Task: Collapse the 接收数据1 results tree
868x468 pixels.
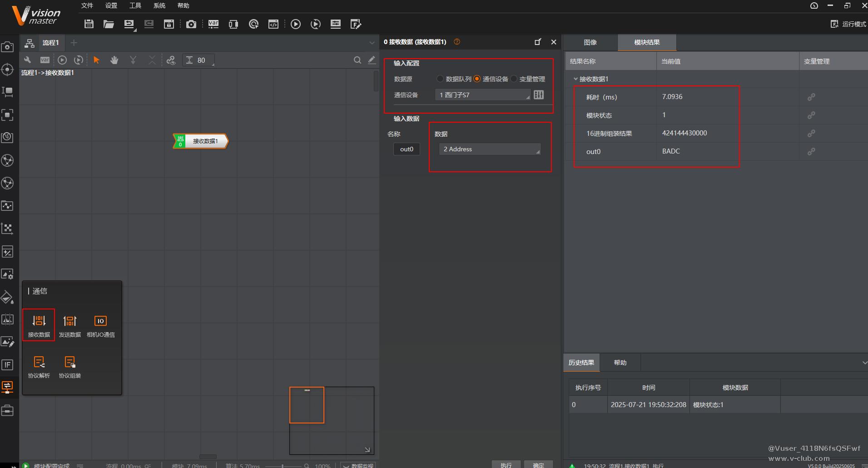Action: click(575, 79)
